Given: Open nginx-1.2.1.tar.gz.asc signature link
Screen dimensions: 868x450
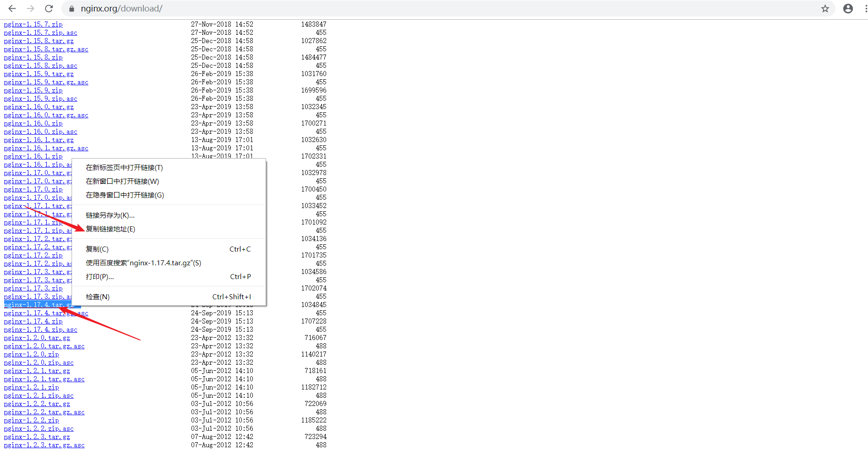Looking at the screenshot, I should click(x=44, y=379).
